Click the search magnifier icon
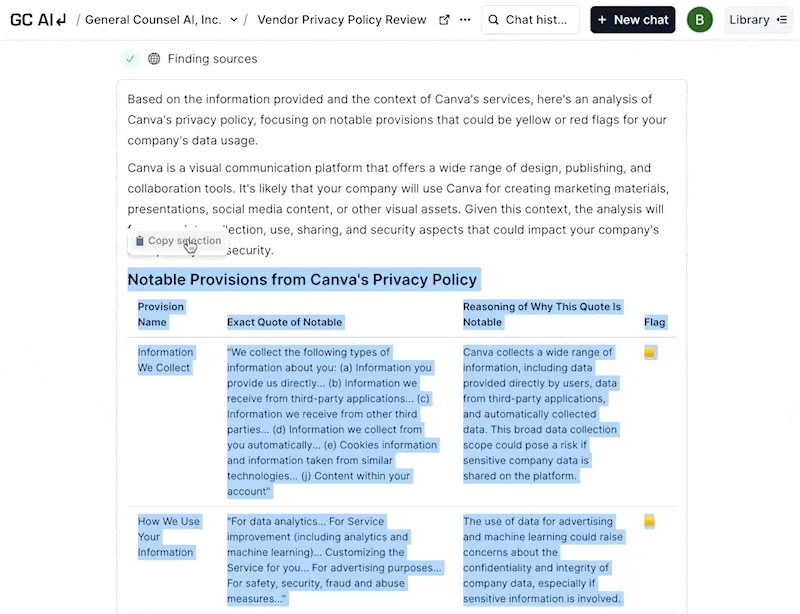 (493, 20)
